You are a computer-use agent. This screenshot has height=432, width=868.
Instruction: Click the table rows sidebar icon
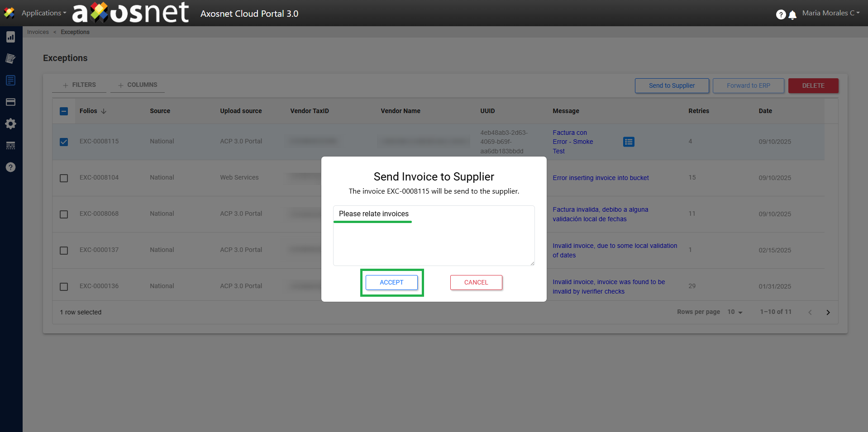(11, 146)
